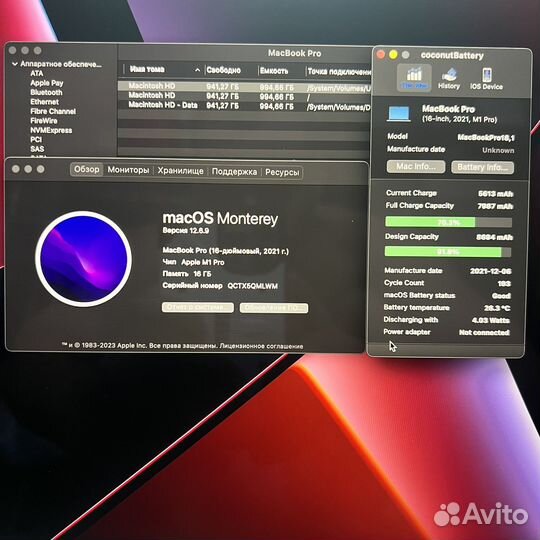The width and height of the screenshot is (540, 540).
Task: Select Bluetooth in the hardware list
Action: tap(46, 92)
